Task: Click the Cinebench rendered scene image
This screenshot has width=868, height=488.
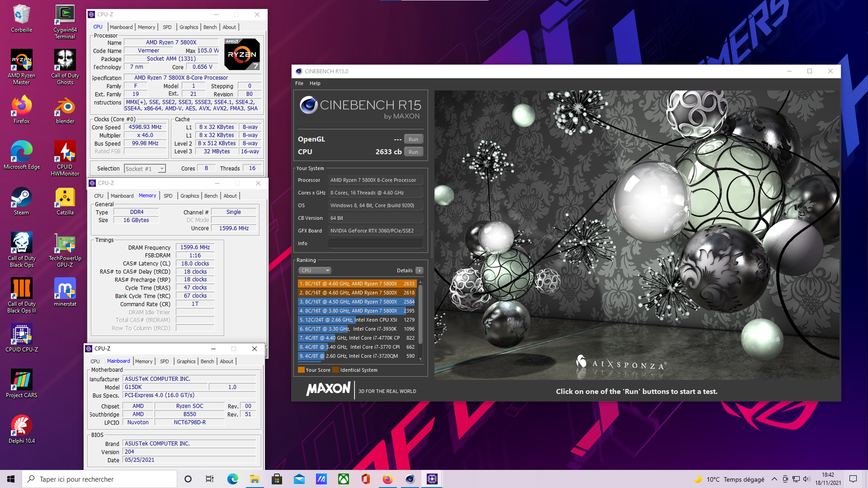Action: 637,235
